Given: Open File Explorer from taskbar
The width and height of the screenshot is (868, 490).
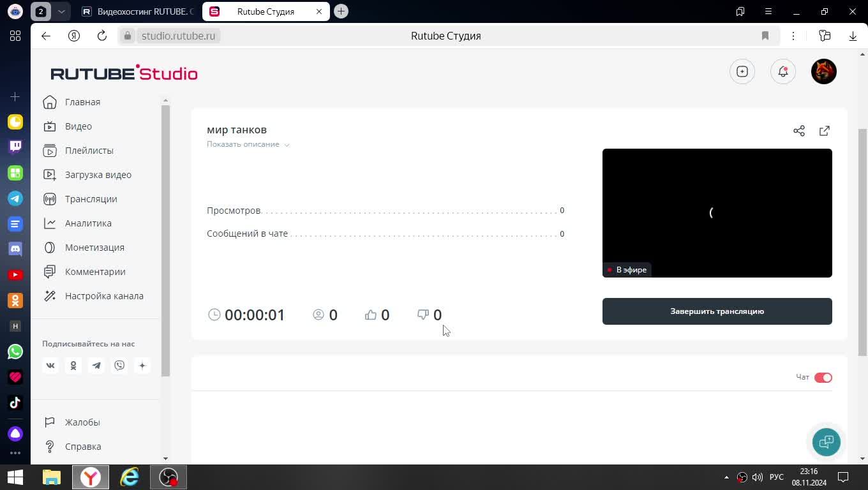Looking at the screenshot, I should [x=52, y=477].
